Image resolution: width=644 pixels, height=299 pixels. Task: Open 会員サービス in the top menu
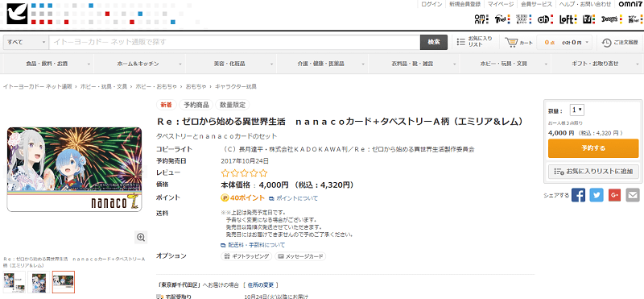coord(536,4)
